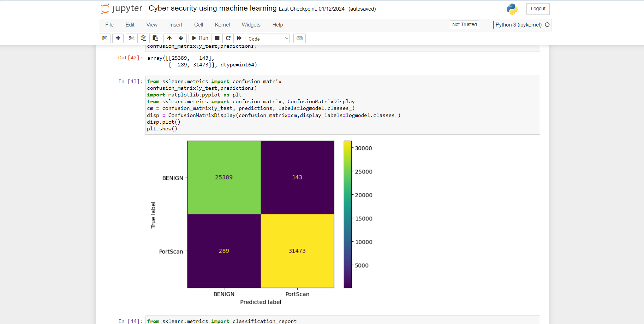Open the File menu
Screen dimensions: 644x324
click(109, 25)
